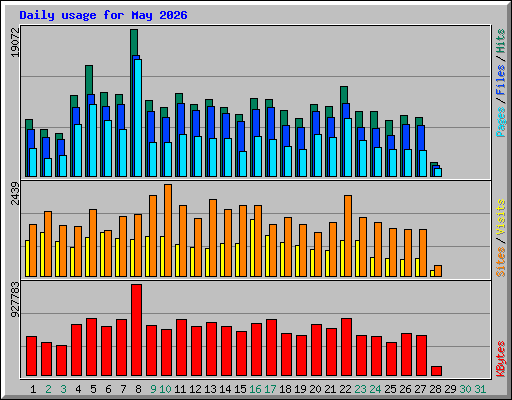Click day 14 on the x-axis
The image size is (512, 400).
225,389
